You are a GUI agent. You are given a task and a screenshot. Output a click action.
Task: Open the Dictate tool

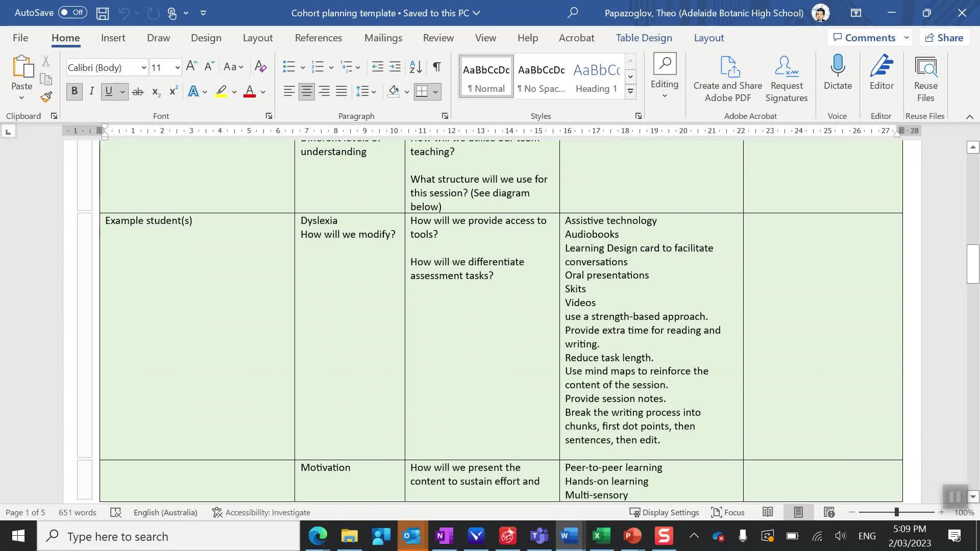(837, 75)
